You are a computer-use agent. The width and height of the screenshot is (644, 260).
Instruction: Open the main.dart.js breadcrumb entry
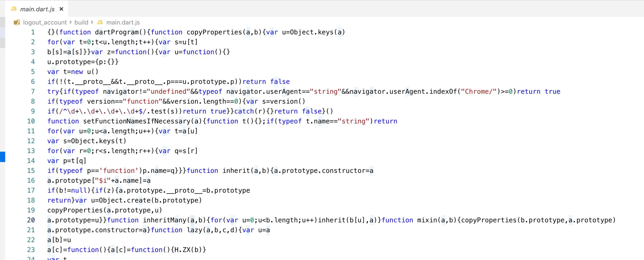point(123,22)
